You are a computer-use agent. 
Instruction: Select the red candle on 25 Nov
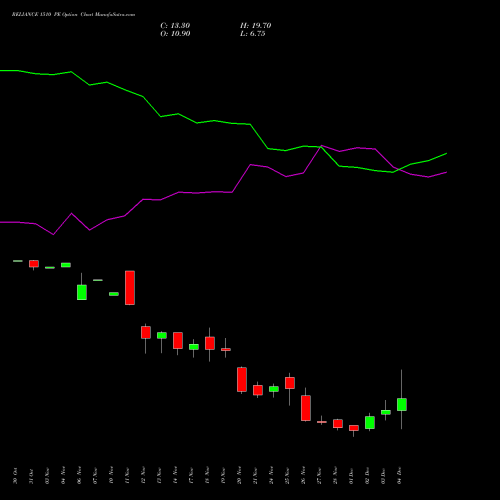pos(290,383)
